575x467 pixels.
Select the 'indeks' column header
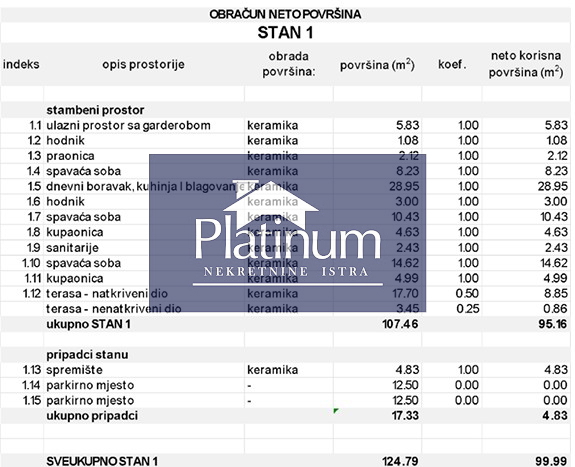[21, 65]
